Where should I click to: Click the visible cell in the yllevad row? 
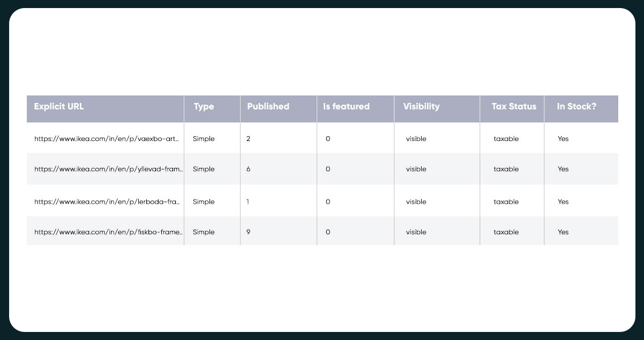(x=416, y=169)
